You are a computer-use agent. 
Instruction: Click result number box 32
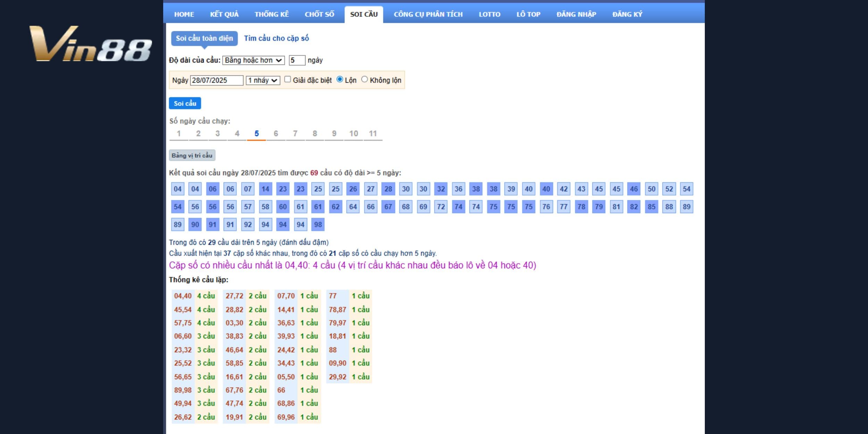441,189
